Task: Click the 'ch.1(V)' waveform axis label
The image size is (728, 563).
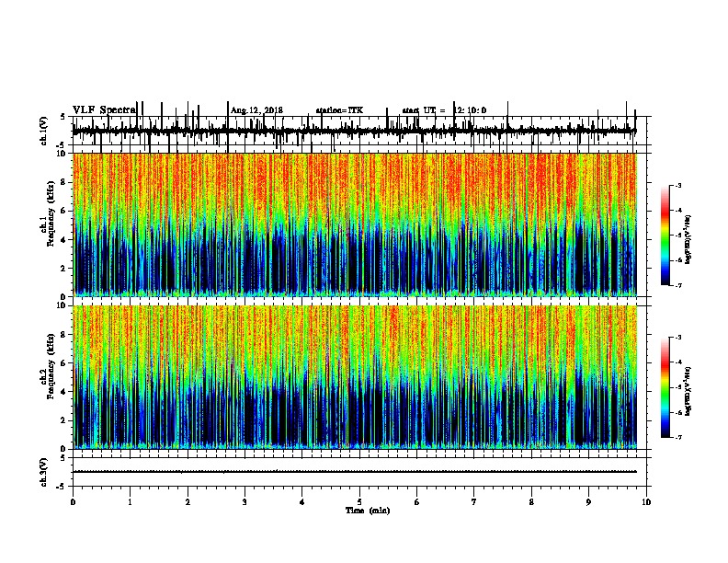Action: 44,131
